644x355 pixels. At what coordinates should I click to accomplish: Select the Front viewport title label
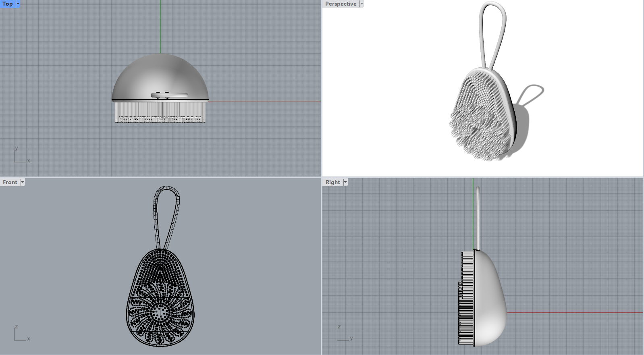pos(10,182)
